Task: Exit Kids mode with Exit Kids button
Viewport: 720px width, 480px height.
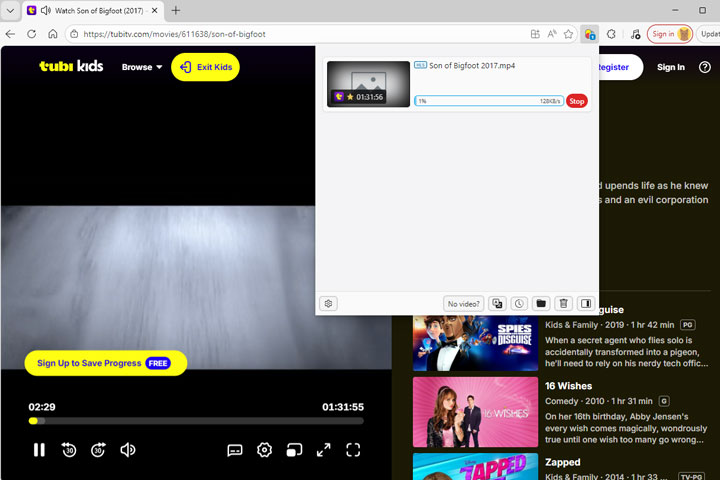Action: coord(205,67)
